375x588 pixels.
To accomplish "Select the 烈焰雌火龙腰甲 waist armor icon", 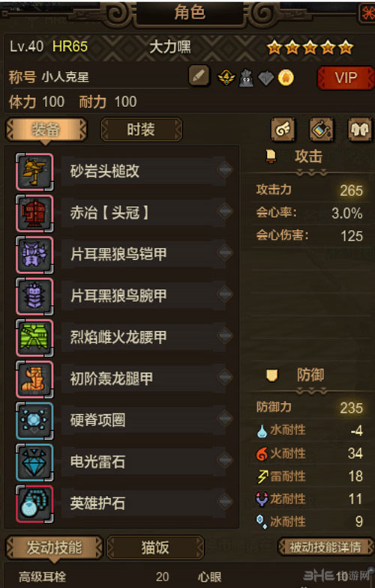I will [x=34, y=338].
